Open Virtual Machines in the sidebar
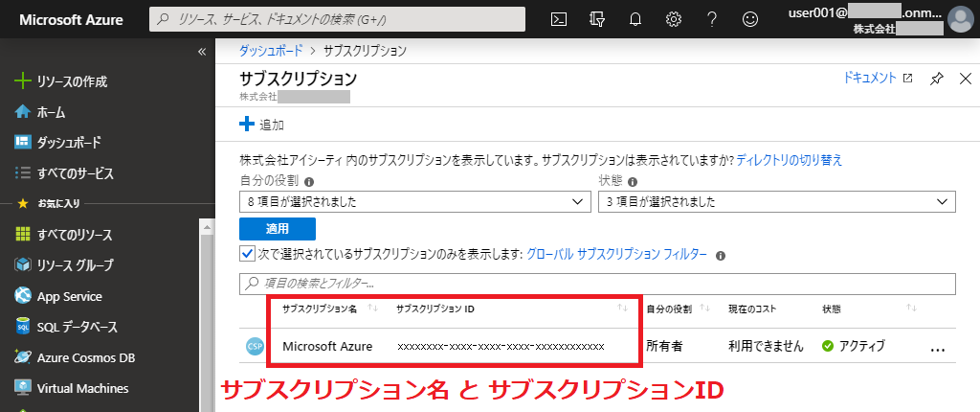 point(71,388)
